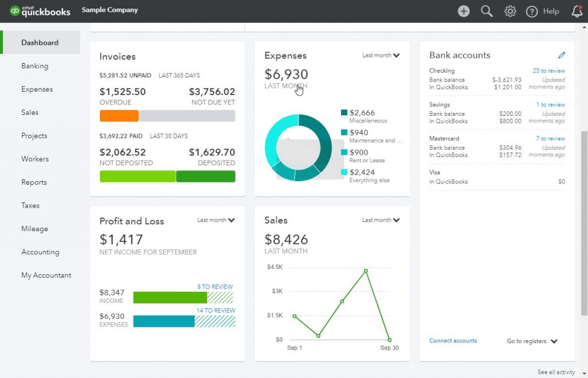Open the notifications bell icon
The width and height of the screenshot is (588, 378).
coord(577,11)
